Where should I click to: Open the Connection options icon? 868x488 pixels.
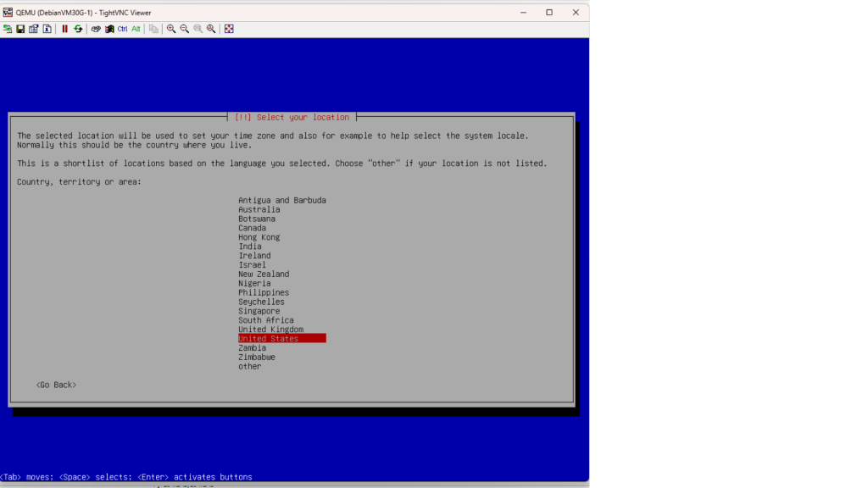pos(34,29)
